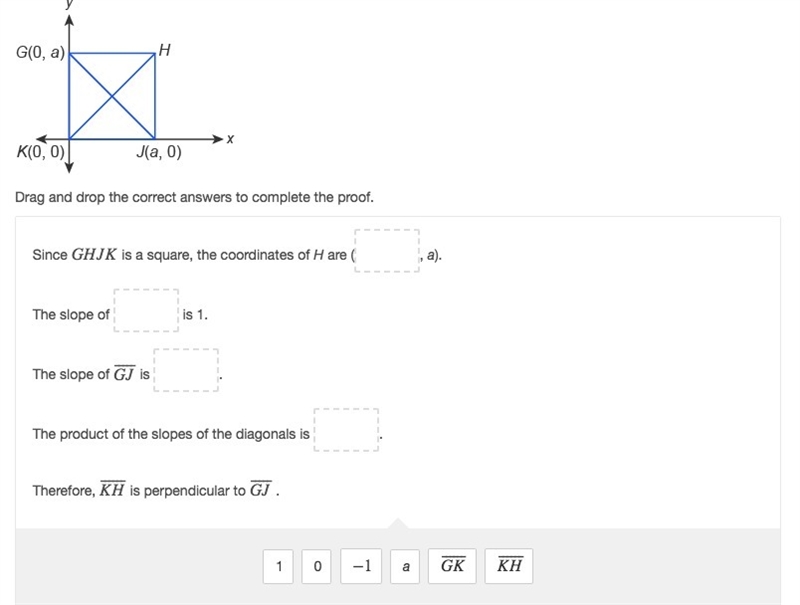Click the G(0, a) label on the graph

pyautogui.click(x=40, y=52)
